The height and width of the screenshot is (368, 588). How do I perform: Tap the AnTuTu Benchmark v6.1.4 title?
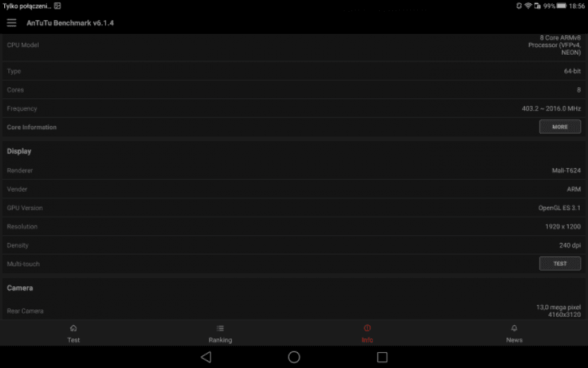coord(70,23)
